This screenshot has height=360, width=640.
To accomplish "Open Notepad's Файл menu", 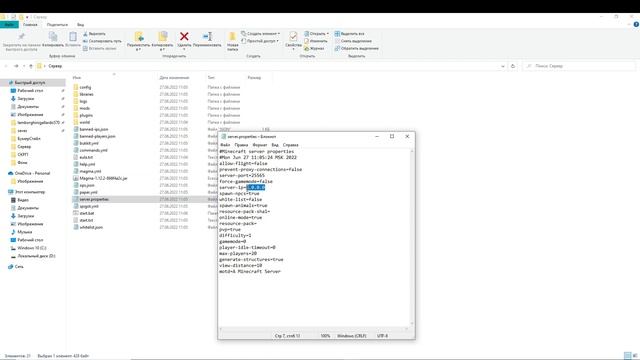I will (x=225, y=145).
